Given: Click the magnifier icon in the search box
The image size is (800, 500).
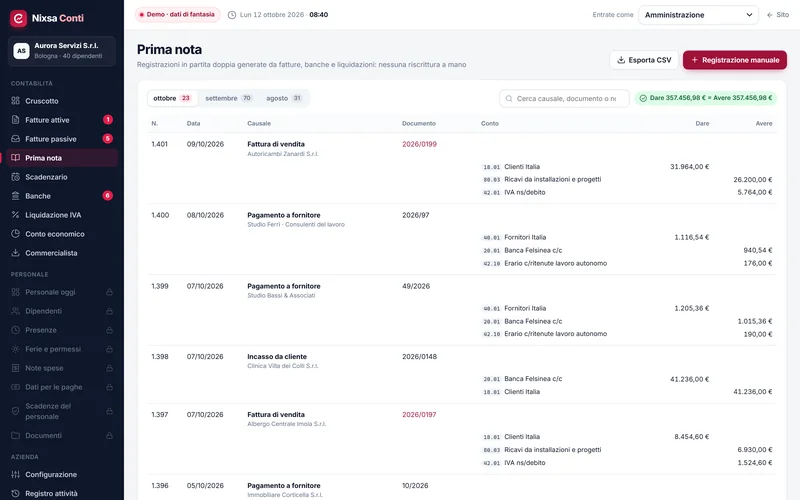Looking at the screenshot, I should (509, 98).
